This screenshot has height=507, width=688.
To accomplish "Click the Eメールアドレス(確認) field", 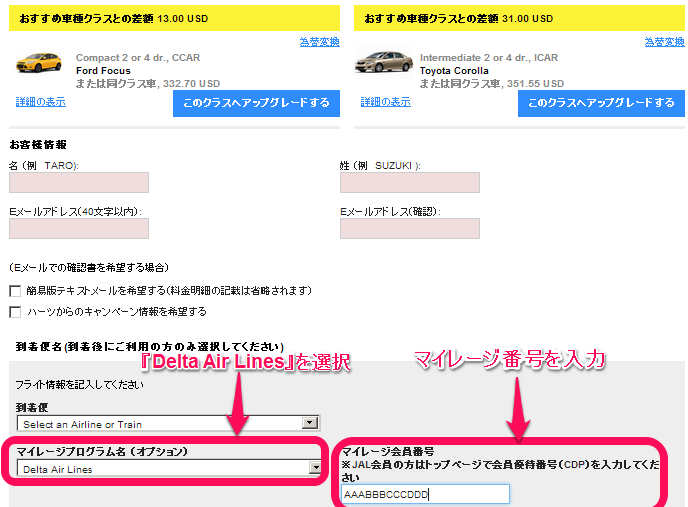I will click(410, 229).
